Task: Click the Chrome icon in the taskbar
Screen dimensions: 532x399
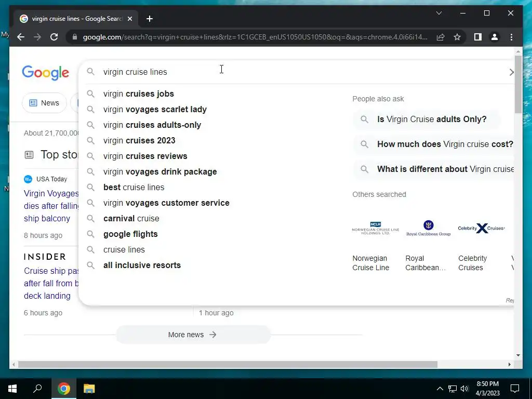Action: click(64, 389)
